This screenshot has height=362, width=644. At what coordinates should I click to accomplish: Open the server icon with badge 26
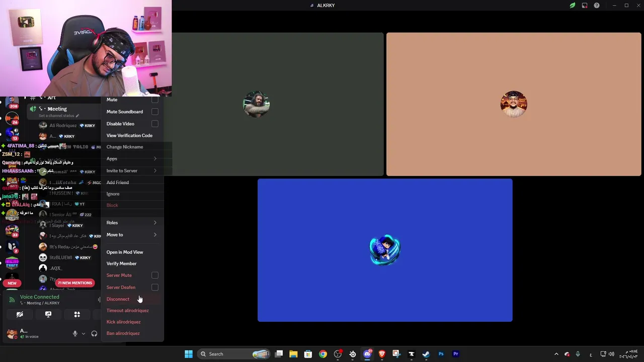(12, 119)
